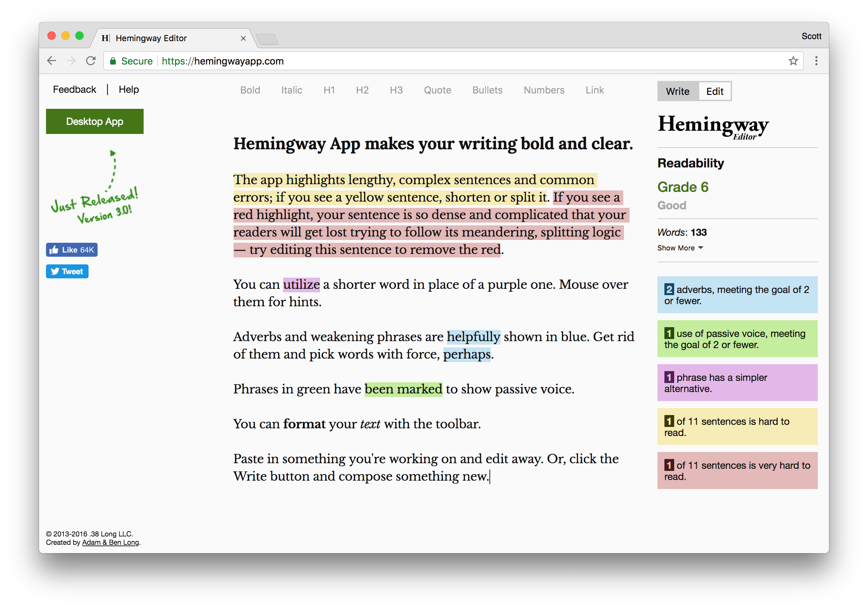The width and height of the screenshot is (868, 609).
Task: Click the purple simpler alternative card
Action: 737,382
